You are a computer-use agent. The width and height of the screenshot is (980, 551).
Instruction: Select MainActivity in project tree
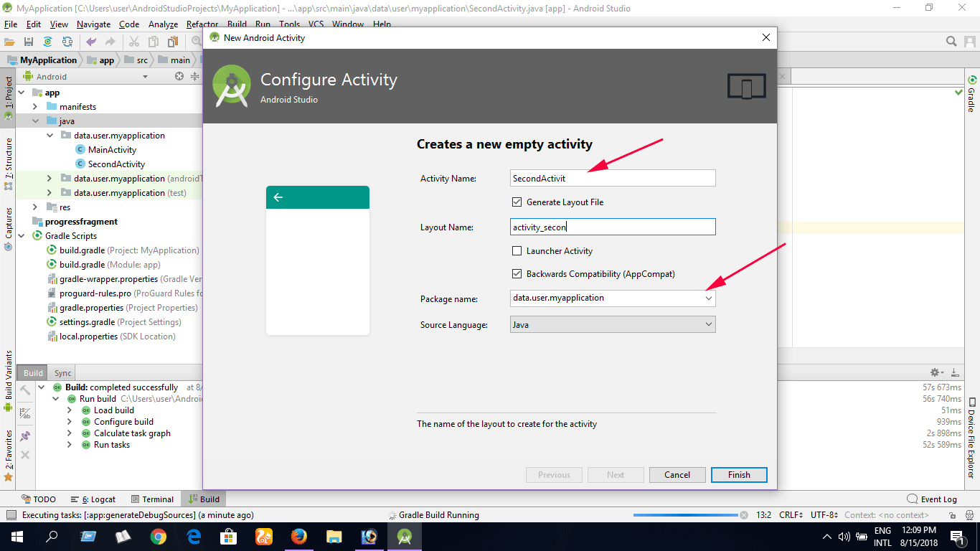click(112, 150)
